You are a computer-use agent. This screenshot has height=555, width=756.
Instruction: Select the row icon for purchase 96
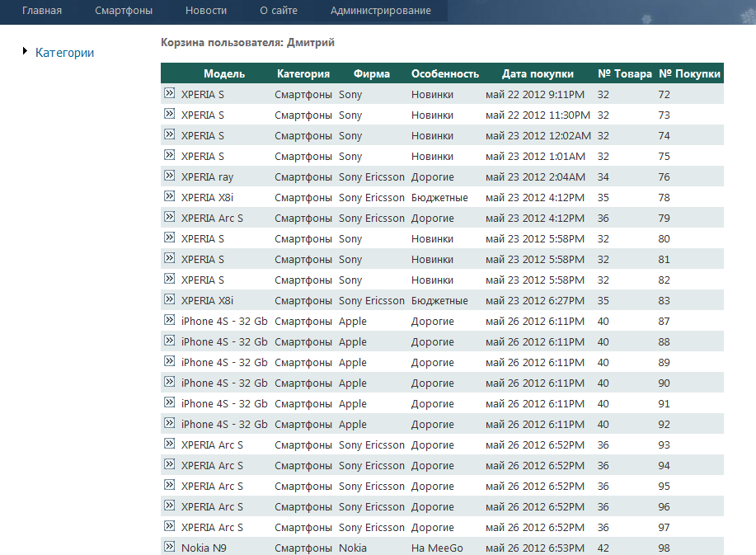click(169, 506)
